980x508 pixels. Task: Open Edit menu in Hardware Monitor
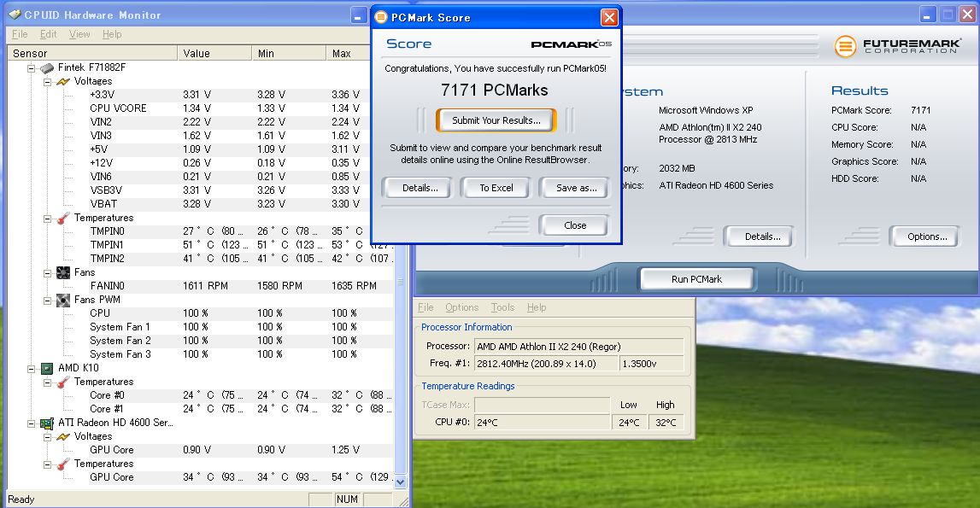coord(48,34)
